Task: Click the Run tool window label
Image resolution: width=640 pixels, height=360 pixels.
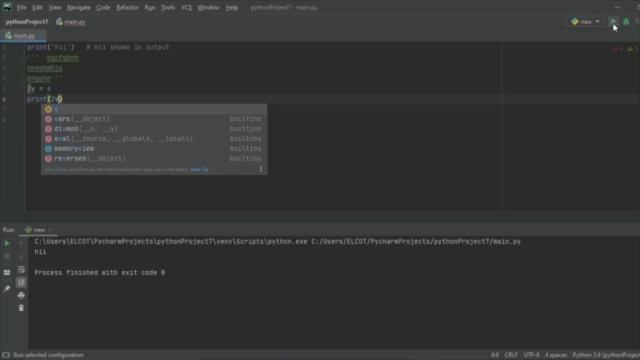Action: click(x=9, y=230)
